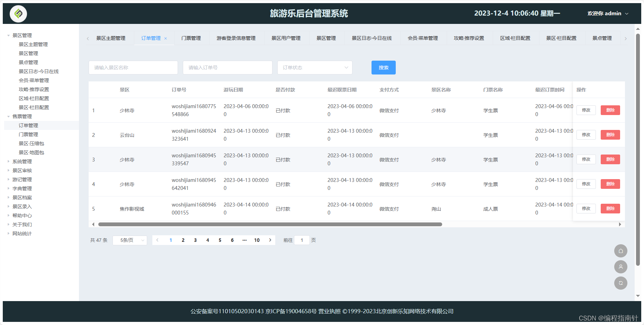Close the 订单管理 tab with its x
Screen dimensions: 644x325
166,38
